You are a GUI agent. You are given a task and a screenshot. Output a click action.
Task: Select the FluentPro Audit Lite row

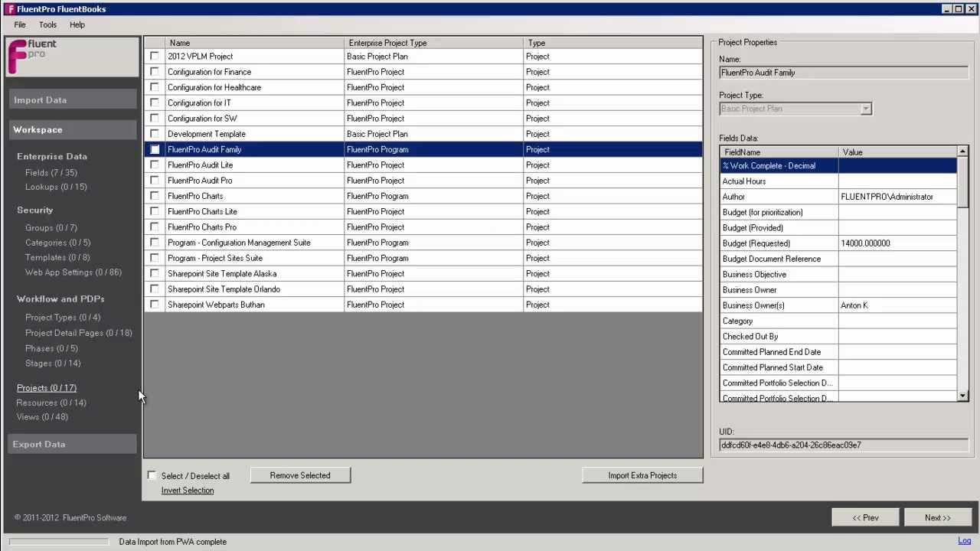[x=423, y=165]
